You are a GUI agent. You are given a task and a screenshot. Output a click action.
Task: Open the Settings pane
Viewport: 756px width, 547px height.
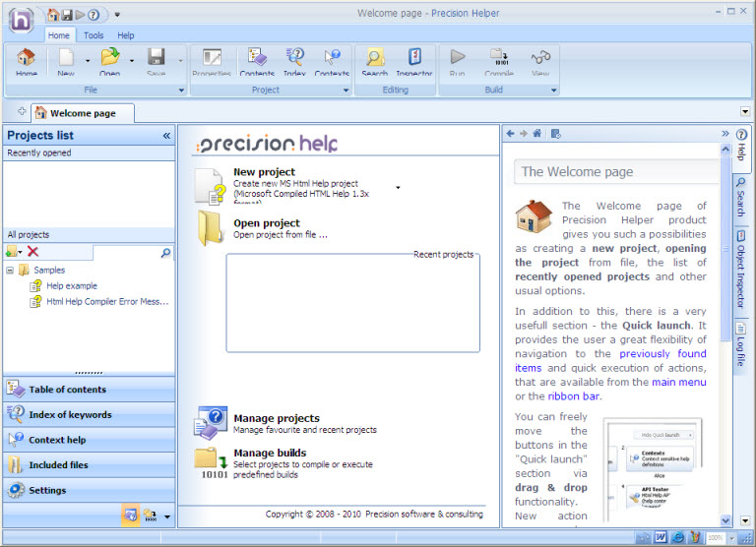coord(89,490)
